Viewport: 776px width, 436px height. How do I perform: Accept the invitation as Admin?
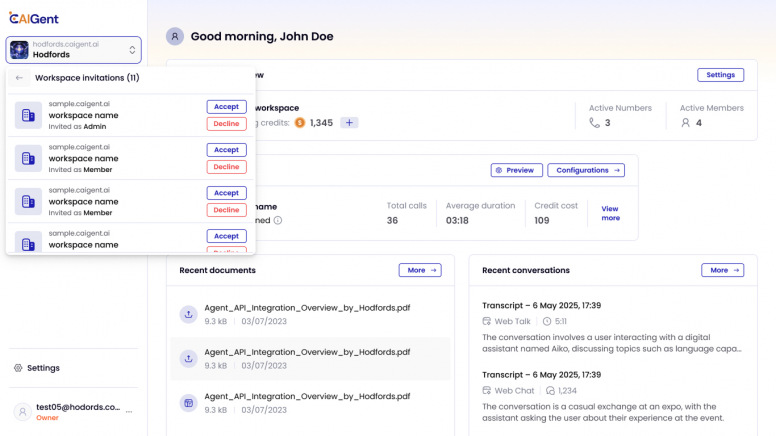click(226, 107)
